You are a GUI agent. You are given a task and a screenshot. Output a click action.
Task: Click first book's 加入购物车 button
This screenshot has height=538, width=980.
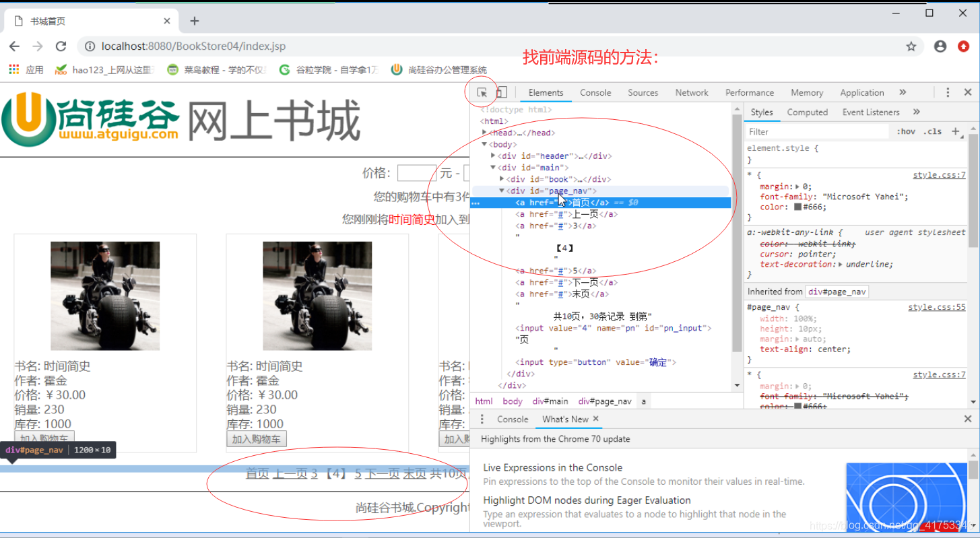coord(44,439)
